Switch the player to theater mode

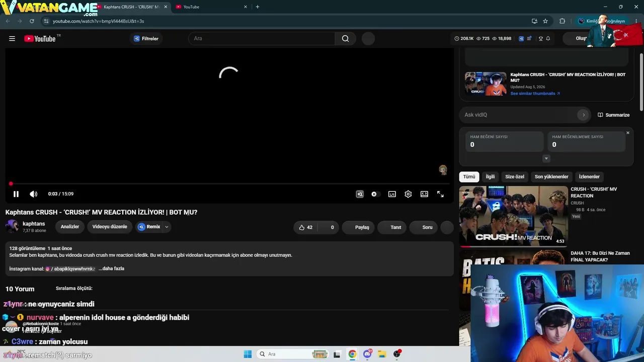(424, 194)
